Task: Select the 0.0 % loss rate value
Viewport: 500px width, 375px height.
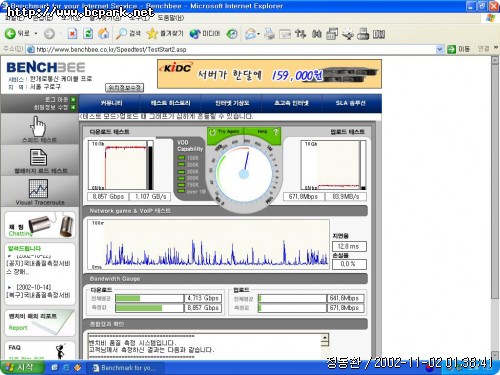Action: click(349, 264)
